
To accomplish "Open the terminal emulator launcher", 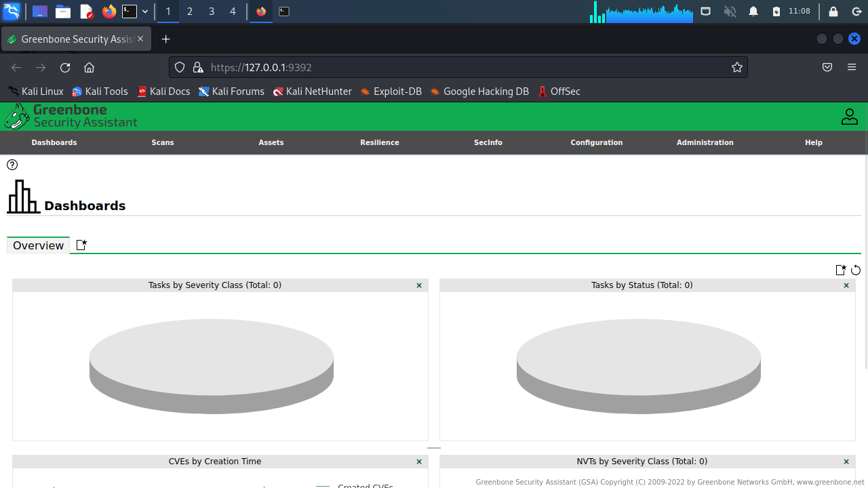I will coord(130,12).
